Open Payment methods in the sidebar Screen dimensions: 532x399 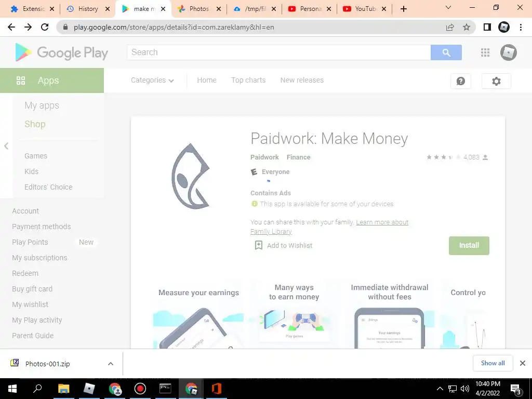[42, 227]
